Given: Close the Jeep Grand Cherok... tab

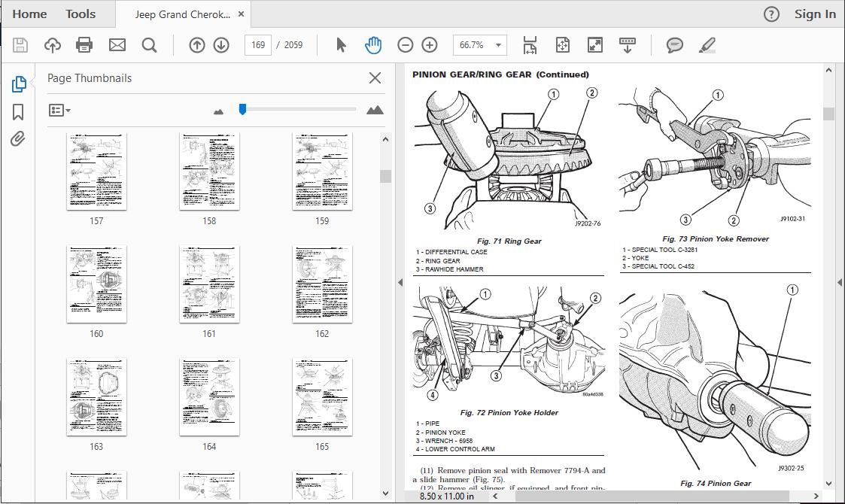Looking at the screenshot, I should point(241,14).
